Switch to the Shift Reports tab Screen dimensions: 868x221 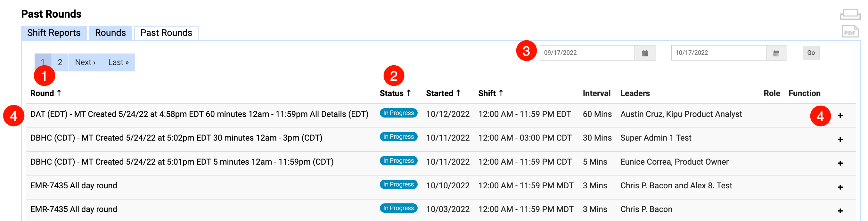click(54, 33)
